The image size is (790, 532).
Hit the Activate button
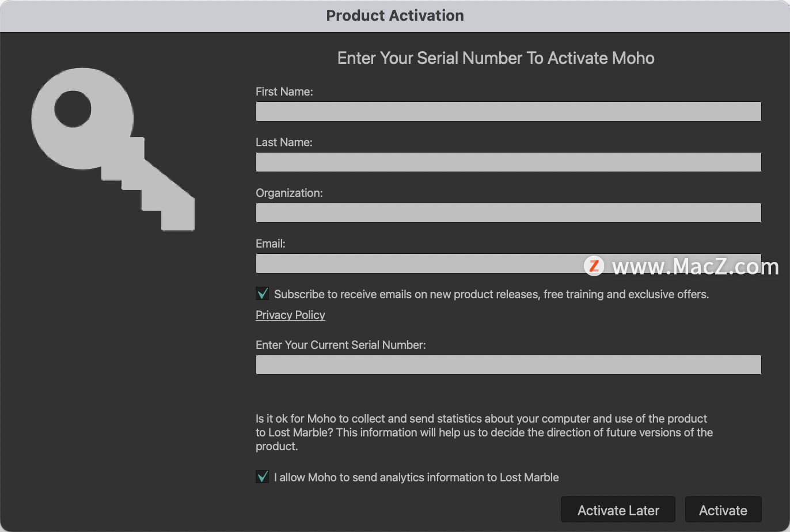click(x=723, y=510)
